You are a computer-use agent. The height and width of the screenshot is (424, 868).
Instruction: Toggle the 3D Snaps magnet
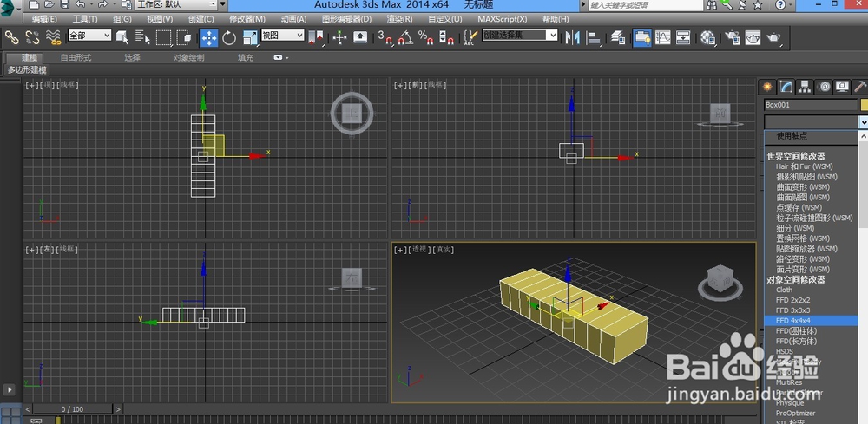tap(385, 37)
